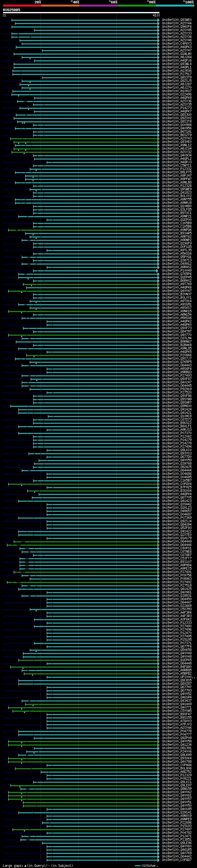Select hit UniRef100_Q93WL4
Viewport: 197px width, 868px height.
click(x=177, y=64)
